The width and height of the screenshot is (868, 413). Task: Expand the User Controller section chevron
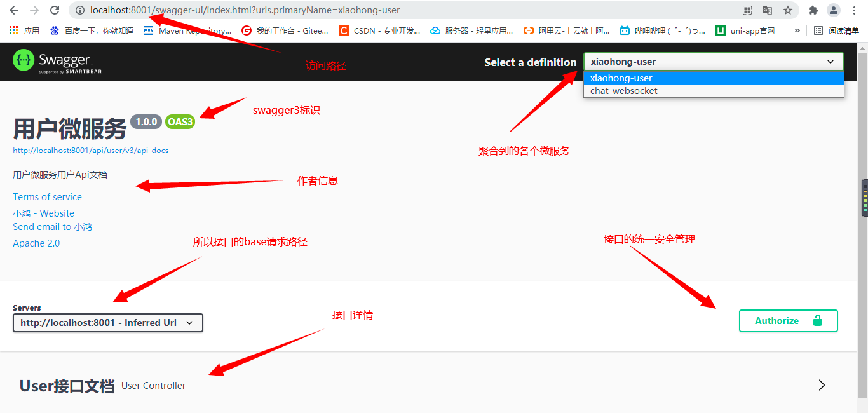pos(822,384)
